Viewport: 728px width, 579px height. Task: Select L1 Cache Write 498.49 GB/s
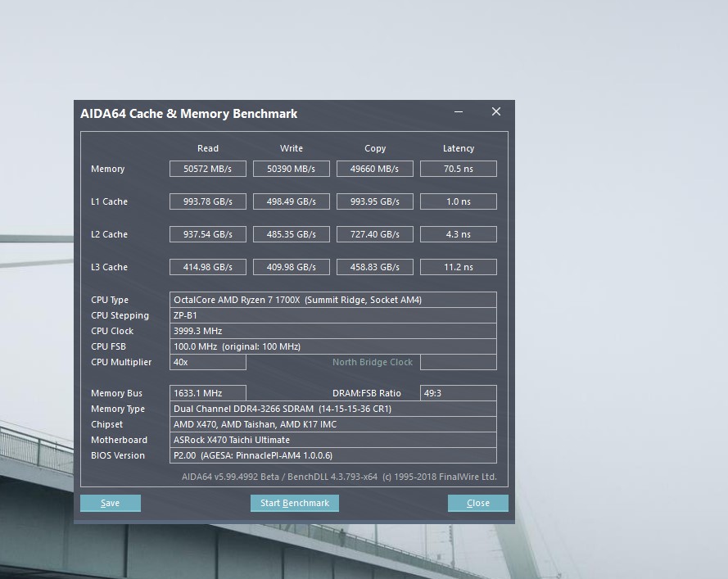pyautogui.click(x=291, y=201)
